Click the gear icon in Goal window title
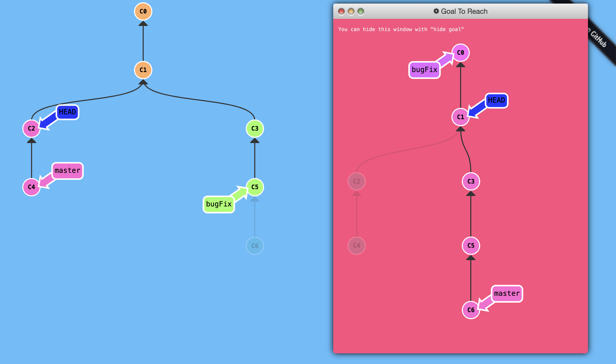 point(436,11)
